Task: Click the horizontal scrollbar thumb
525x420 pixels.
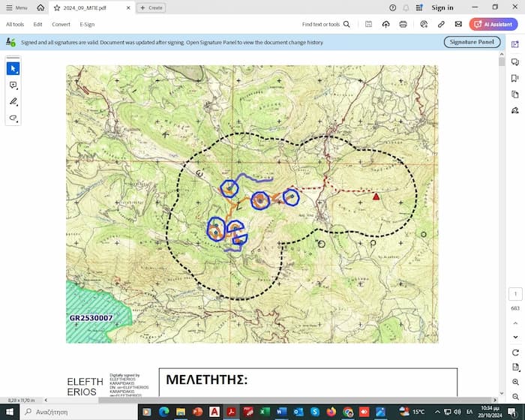Action: point(295,400)
